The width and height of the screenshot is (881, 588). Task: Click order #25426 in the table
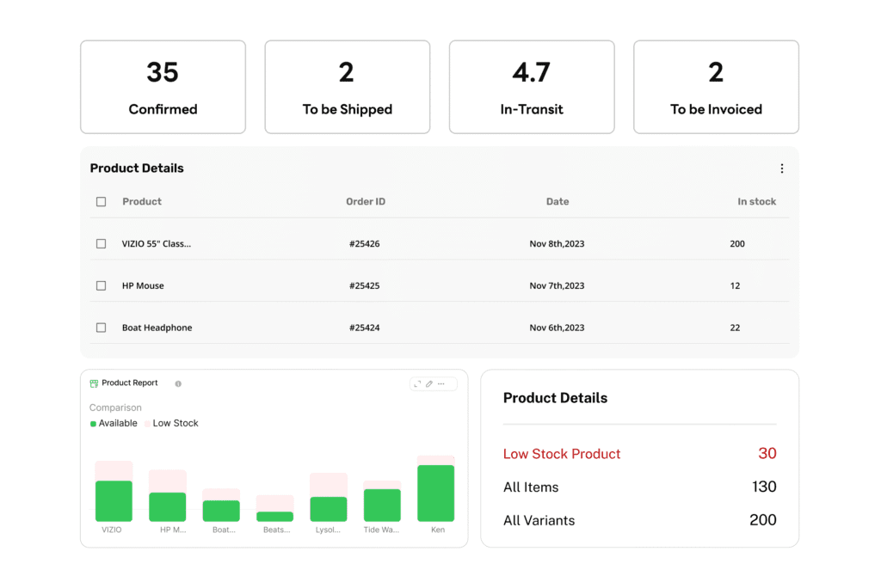[x=367, y=243]
